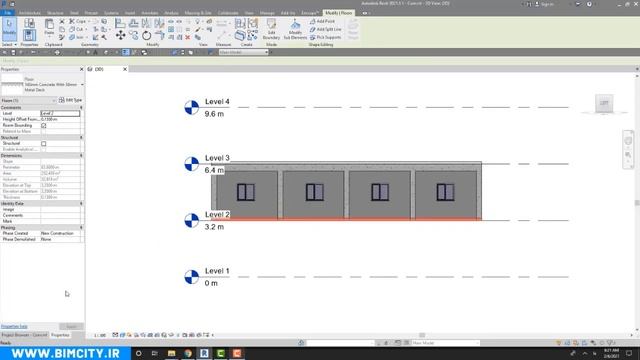Click the ViewCube in the drawing area
The height and width of the screenshot is (360, 640).
point(604,103)
